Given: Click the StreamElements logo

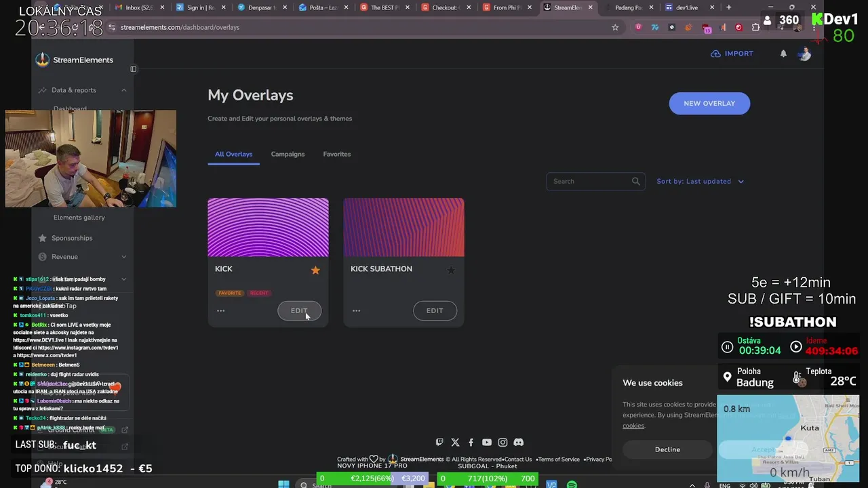Looking at the screenshot, I should coord(75,60).
